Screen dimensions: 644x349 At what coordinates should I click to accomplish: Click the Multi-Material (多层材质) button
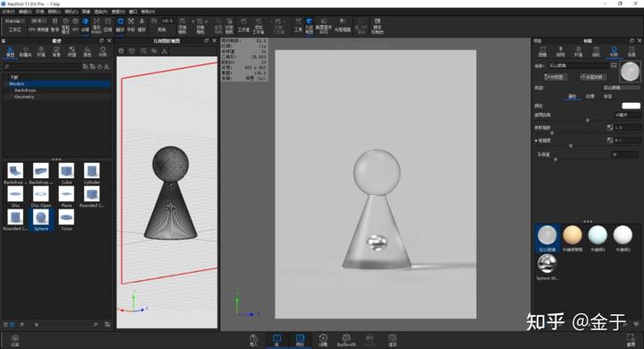pos(593,77)
